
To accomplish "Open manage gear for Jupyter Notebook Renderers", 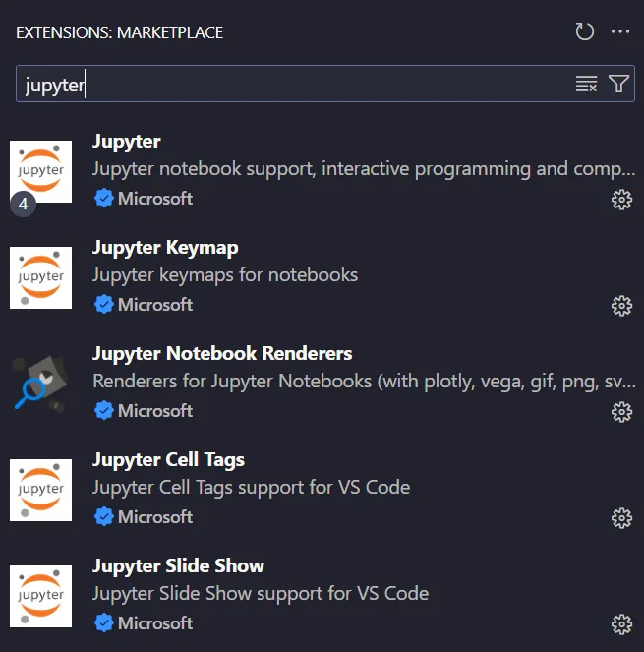I will pos(621,412).
